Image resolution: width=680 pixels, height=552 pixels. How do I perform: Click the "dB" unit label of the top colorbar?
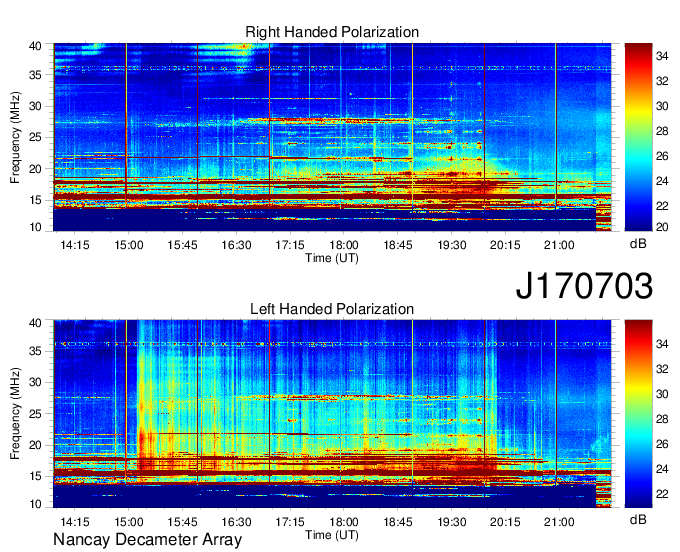638,244
